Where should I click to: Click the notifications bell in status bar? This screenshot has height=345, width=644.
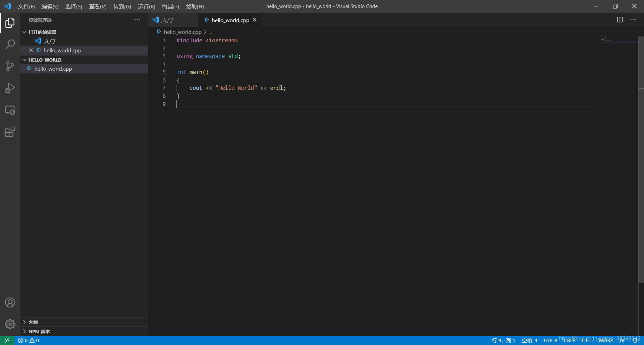(635, 340)
